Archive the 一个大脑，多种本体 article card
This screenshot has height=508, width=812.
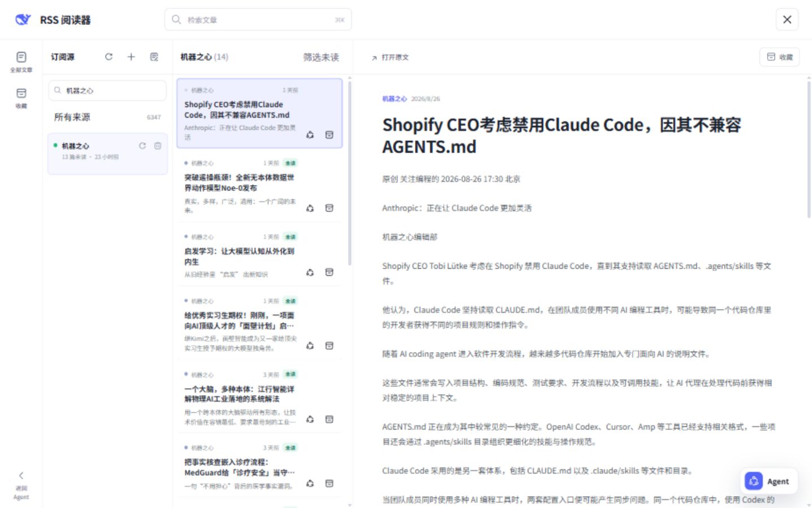(329, 419)
